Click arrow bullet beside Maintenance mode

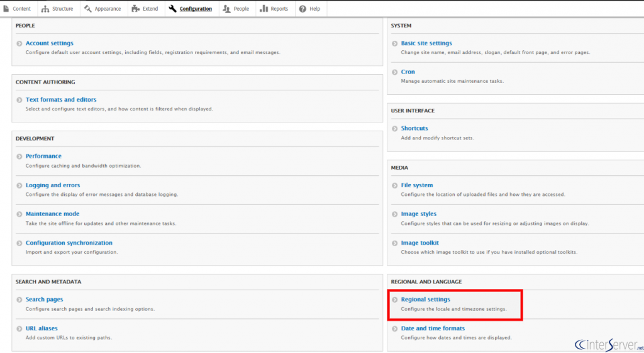(19, 214)
